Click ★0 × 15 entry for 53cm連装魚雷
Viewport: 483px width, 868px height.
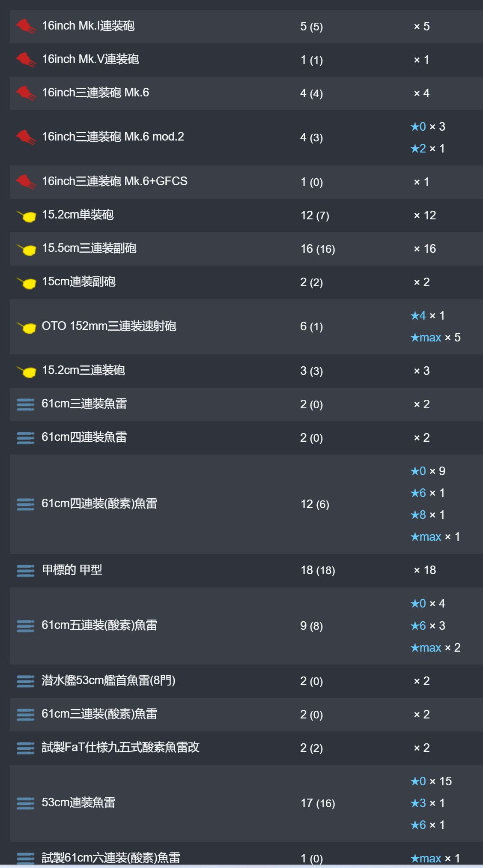(431, 781)
